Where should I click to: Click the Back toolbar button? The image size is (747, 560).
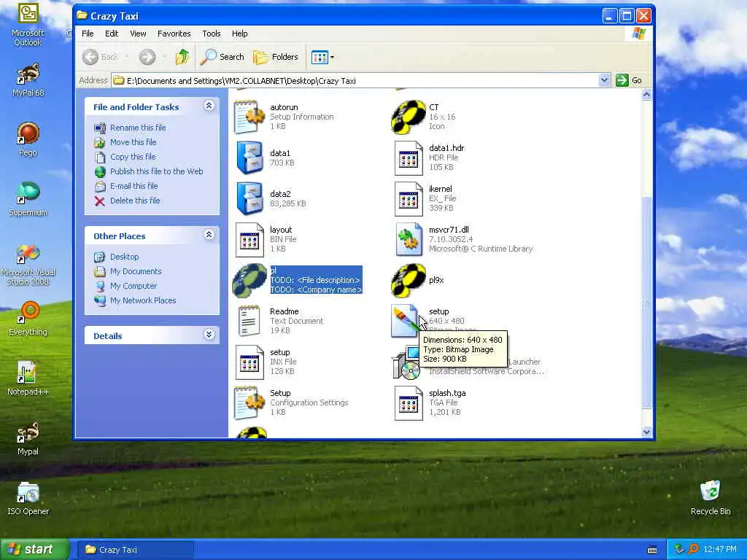[x=101, y=57]
